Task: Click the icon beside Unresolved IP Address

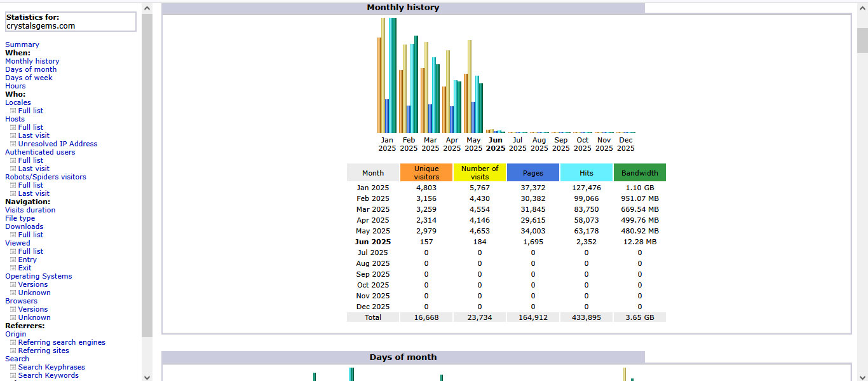Action: click(13, 144)
